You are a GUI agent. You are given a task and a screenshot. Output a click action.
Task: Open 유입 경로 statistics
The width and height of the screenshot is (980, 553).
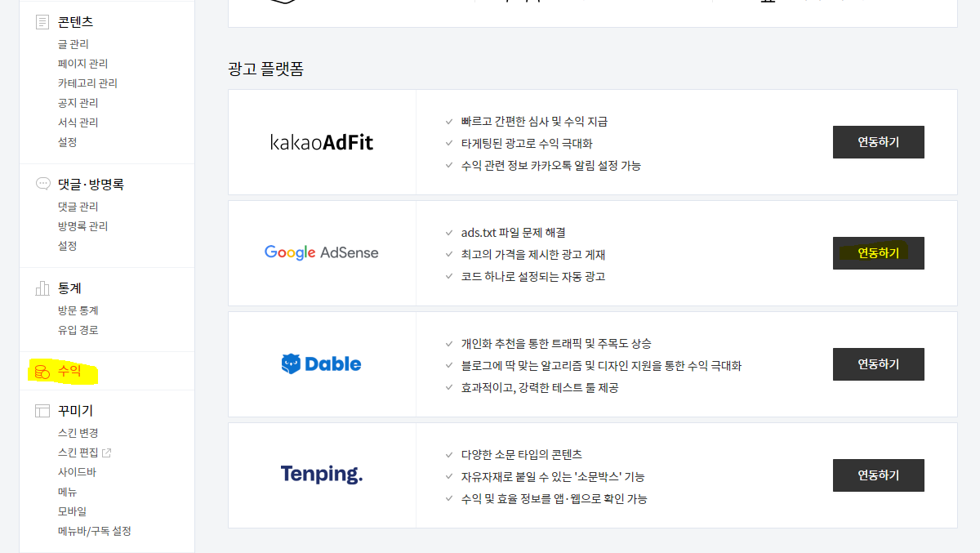click(78, 330)
